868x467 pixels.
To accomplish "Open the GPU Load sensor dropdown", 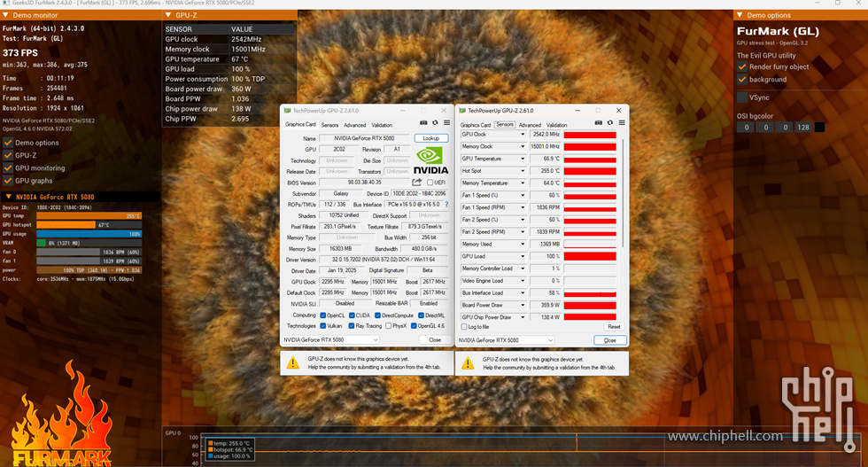I will click(x=522, y=256).
